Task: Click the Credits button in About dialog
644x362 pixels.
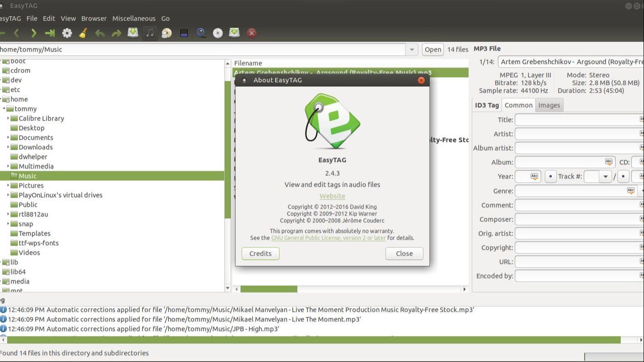Action: tap(260, 253)
